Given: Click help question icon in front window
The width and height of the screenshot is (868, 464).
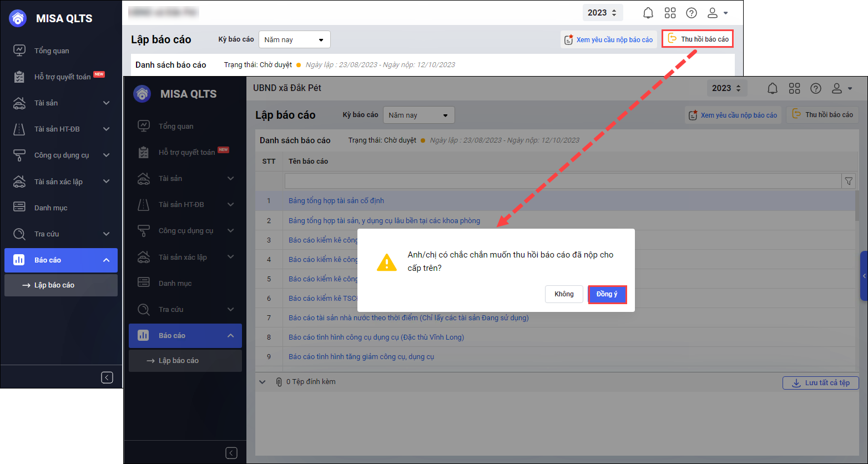Looking at the screenshot, I should tap(815, 88).
